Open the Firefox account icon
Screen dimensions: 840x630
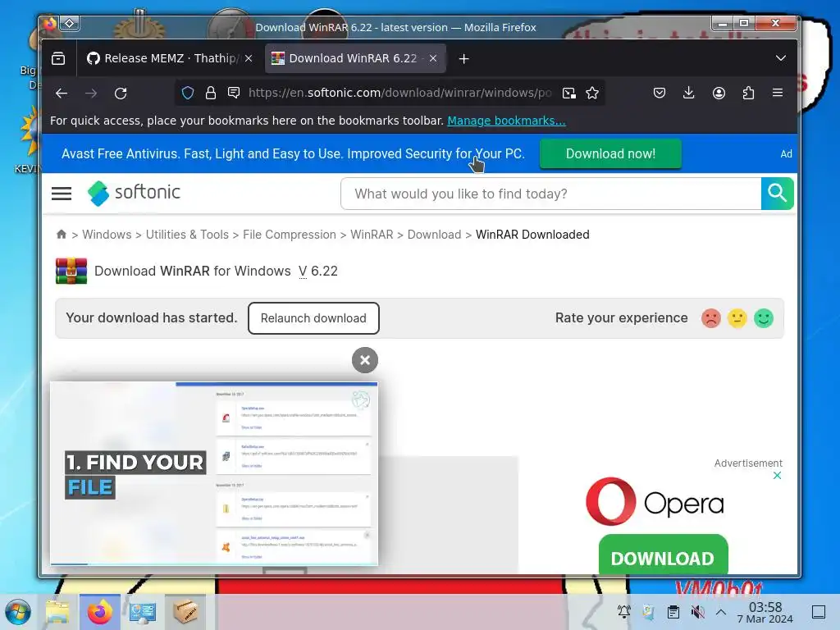(x=719, y=94)
